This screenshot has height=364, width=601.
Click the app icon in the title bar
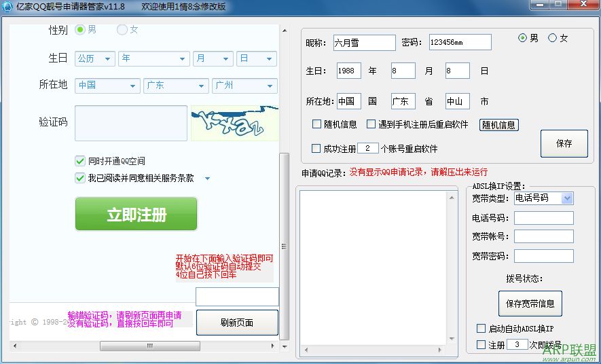pyautogui.click(x=7, y=7)
